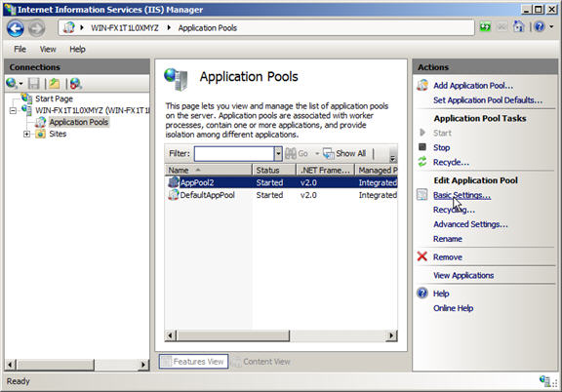This screenshot has width=562, height=392.
Task: Click the delete connection icon
Action: coord(76,84)
